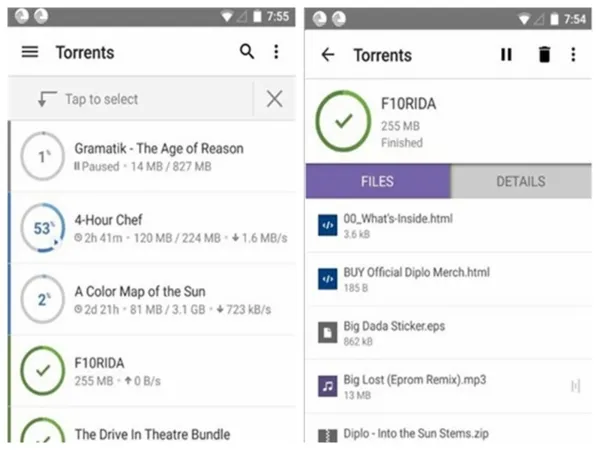Viewport: 600px width, 450px height.
Task: Switch to the FILES tab
Action: (378, 181)
